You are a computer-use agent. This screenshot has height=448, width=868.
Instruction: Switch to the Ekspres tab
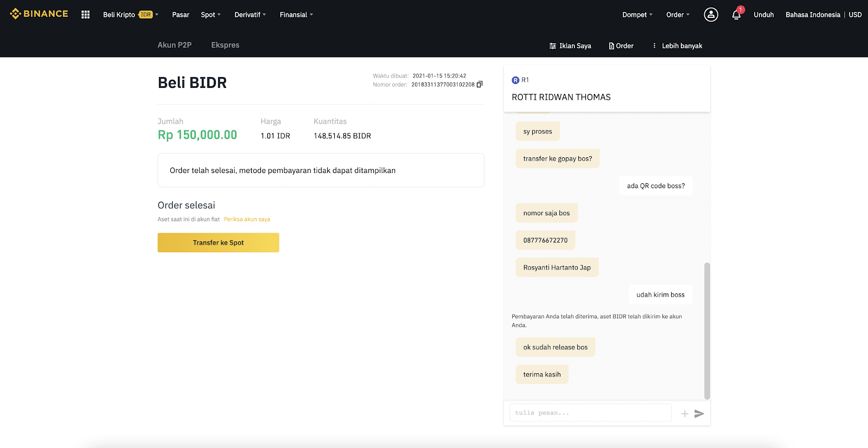225,45
